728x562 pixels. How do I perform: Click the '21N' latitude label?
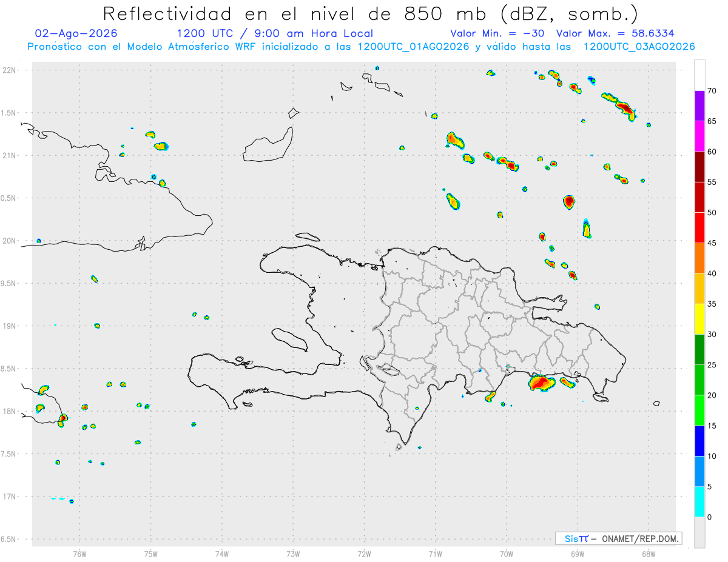[10, 155]
